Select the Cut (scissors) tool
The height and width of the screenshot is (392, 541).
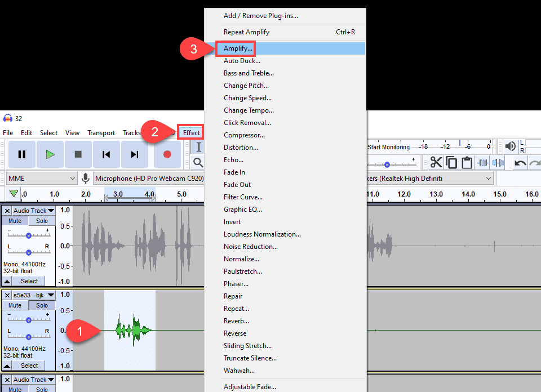(x=437, y=162)
